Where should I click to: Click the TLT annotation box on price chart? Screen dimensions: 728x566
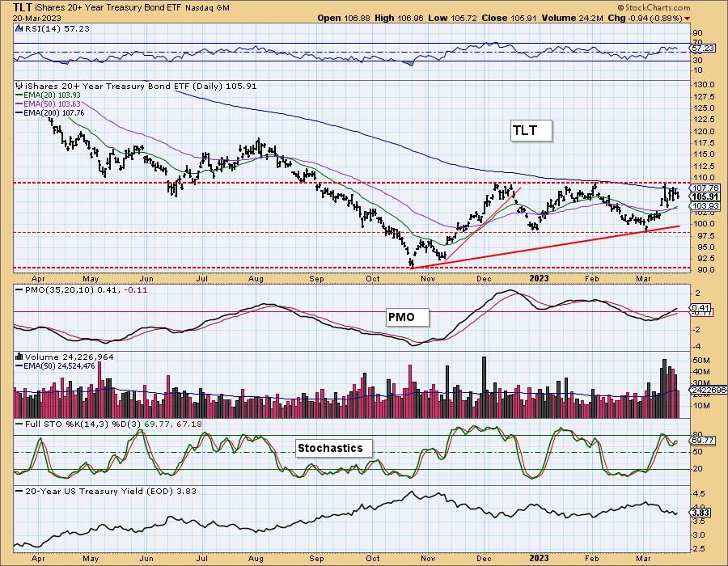pyautogui.click(x=531, y=130)
